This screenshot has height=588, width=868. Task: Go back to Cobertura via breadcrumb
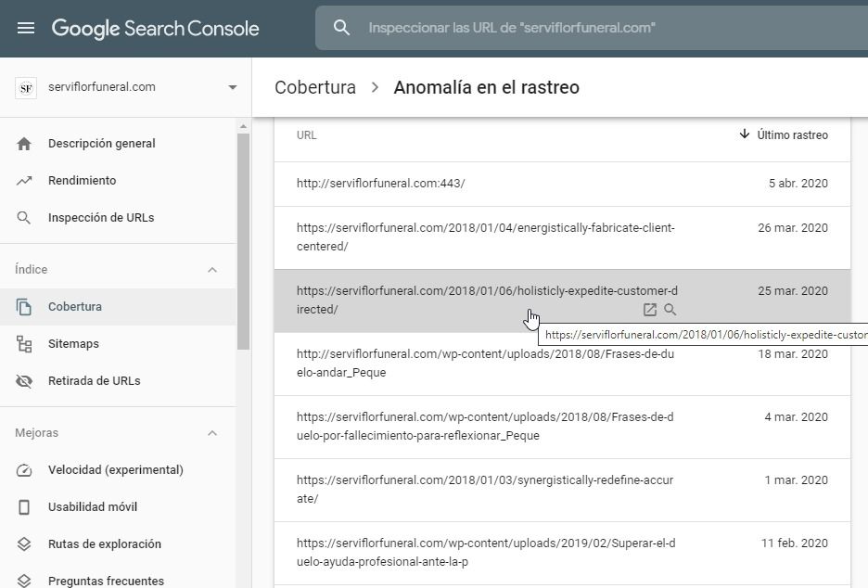coord(315,87)
